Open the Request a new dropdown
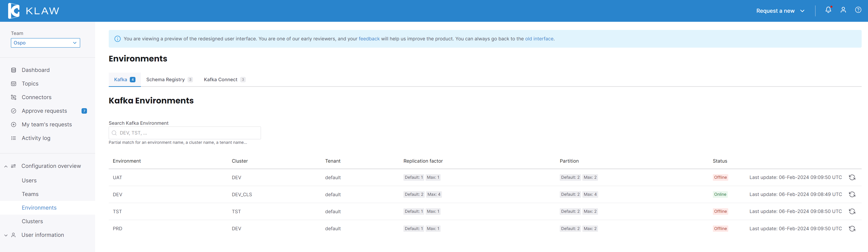868x252 pixels. [x=780, y=11]
